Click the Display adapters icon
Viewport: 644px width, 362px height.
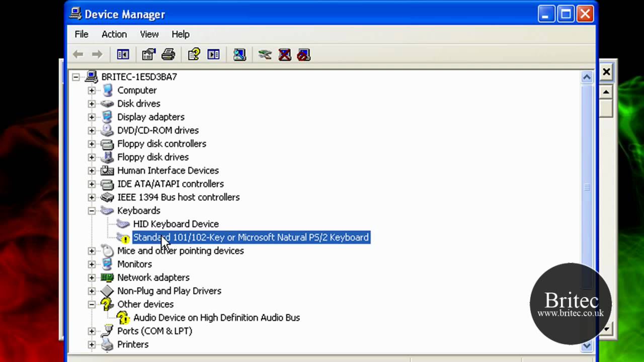[107, 117]
